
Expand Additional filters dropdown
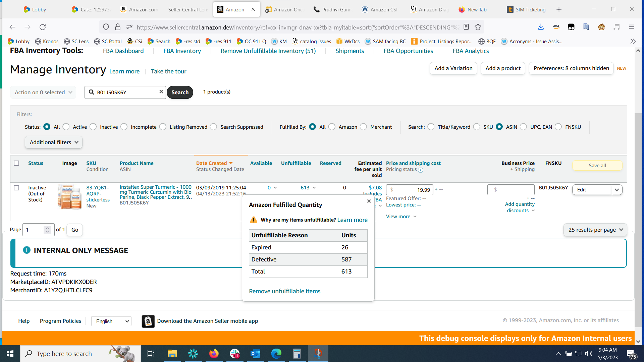[x=54, y=142]
